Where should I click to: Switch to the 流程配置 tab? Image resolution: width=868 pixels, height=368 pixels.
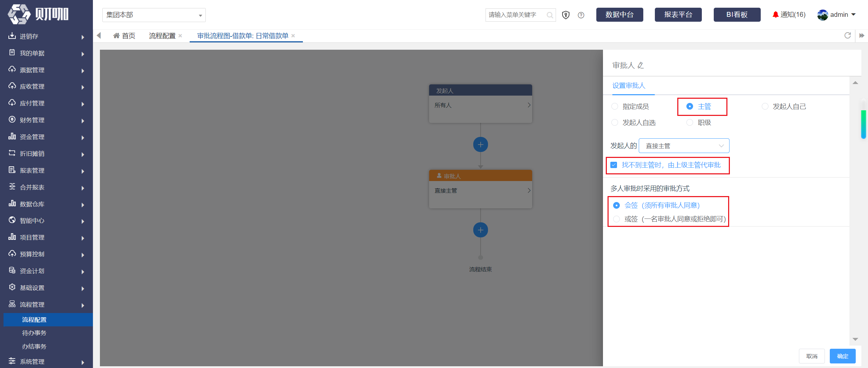[162, 36]
